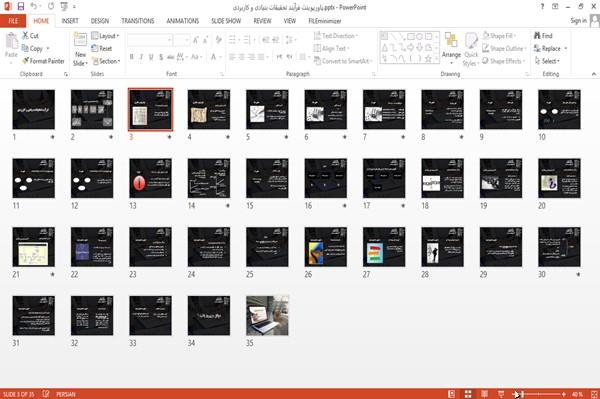The height and width of the screenshot is (399, 600).
Task: Click the Find binoculars icon
Action: click(537, 36)
